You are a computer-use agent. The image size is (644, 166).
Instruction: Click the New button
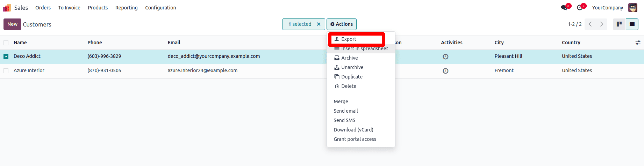tap(12, 24)
